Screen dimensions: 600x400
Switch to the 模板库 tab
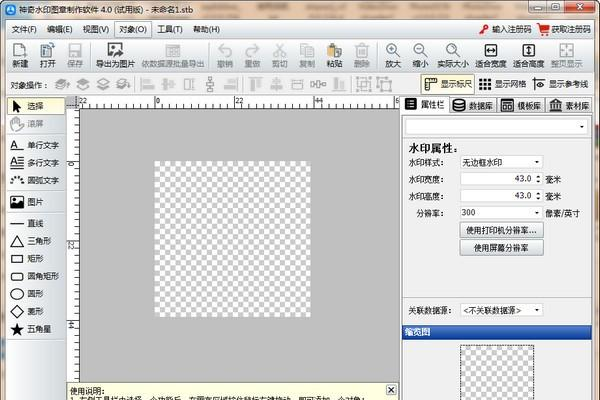(521, 105)
